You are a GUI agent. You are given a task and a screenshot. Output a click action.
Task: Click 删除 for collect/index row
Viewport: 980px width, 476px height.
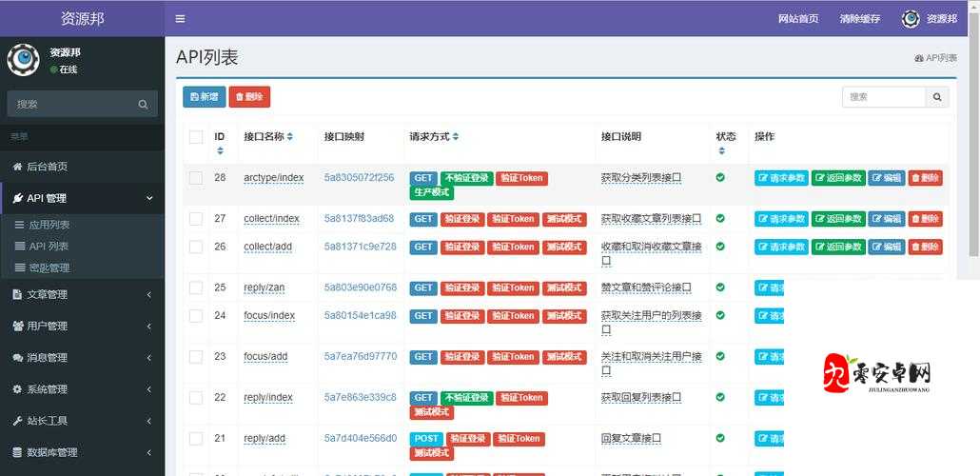pos(926,219)
